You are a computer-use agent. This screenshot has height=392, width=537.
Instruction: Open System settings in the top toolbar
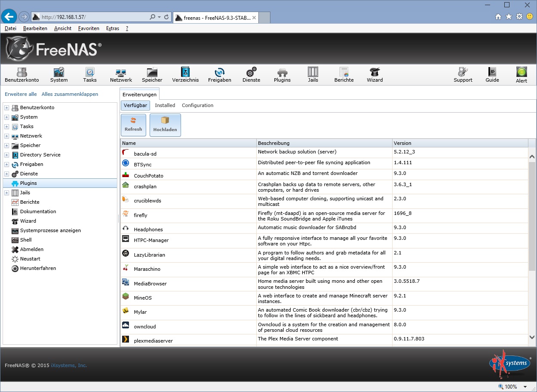59,74
